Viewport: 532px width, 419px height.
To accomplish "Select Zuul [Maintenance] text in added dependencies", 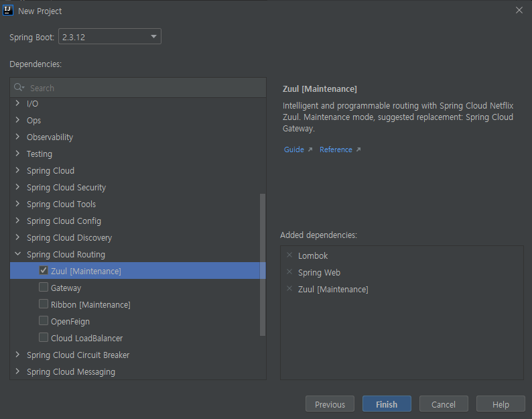I will pos(333,290).
